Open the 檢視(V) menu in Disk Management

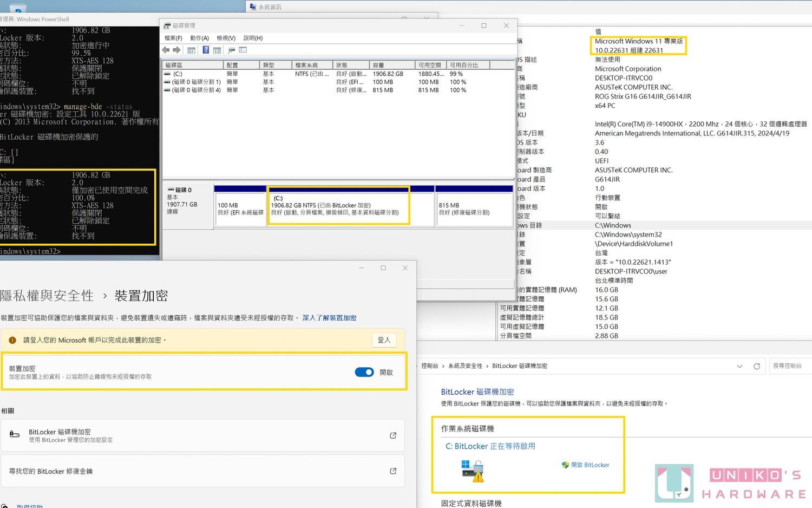226,38
